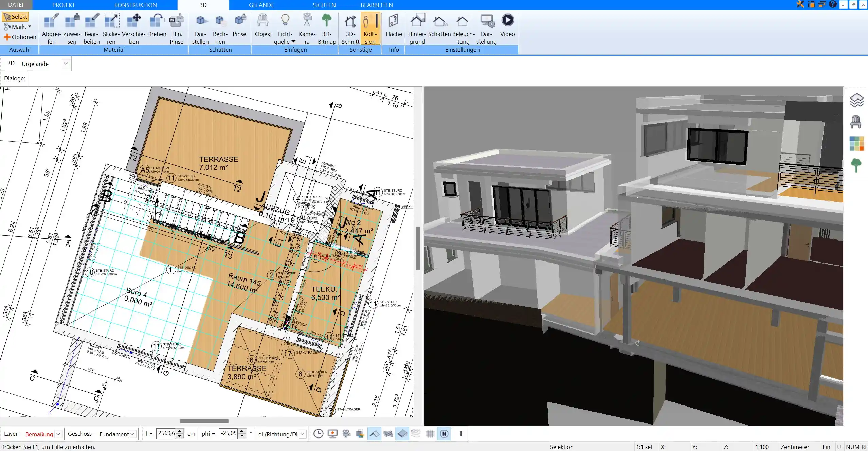
Task: Activate the Selekt selection mode
Action: click(16, 17)
